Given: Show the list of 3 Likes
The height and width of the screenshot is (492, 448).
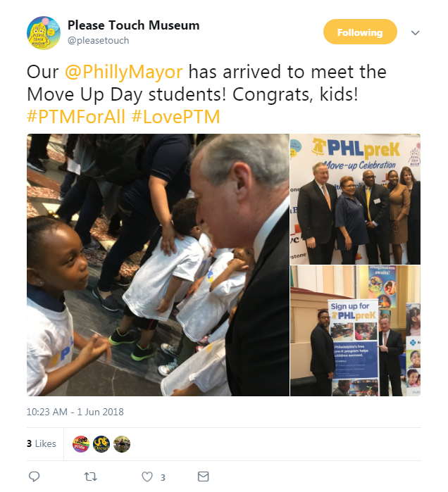Looking at the screenshot, I should [x=42, y=443].
